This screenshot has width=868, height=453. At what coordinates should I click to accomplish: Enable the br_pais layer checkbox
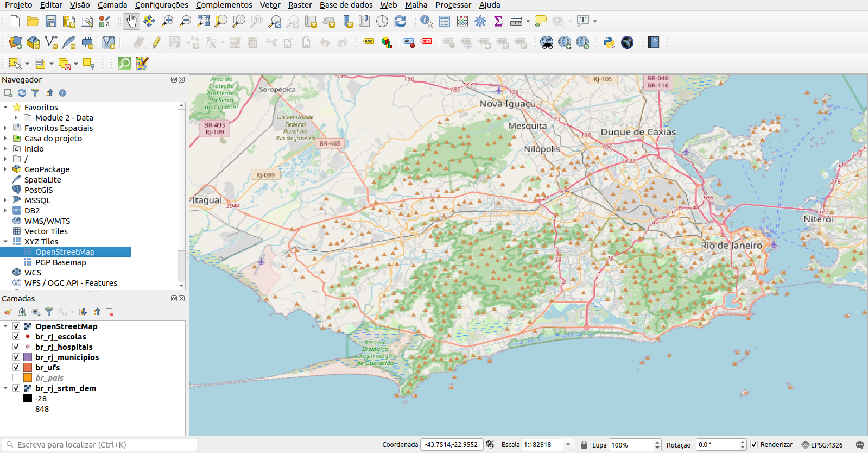pos(16,378)
